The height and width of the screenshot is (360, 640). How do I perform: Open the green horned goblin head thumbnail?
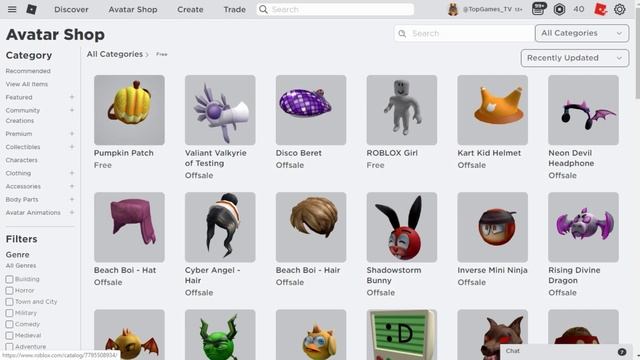(x=220, y=334)
